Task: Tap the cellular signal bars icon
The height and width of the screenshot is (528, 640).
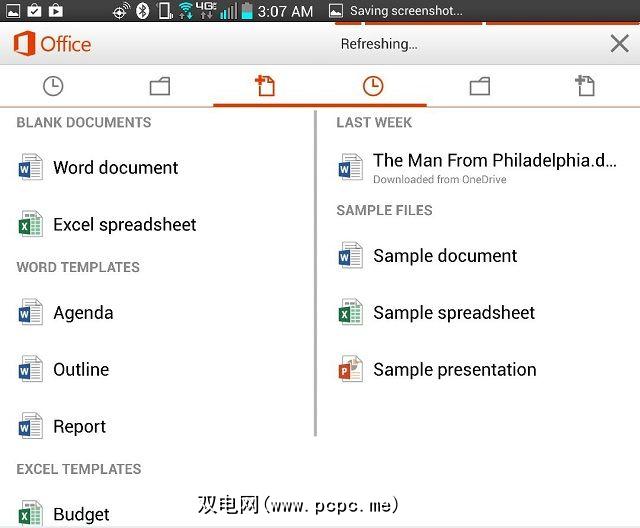Action: point(228,11)
